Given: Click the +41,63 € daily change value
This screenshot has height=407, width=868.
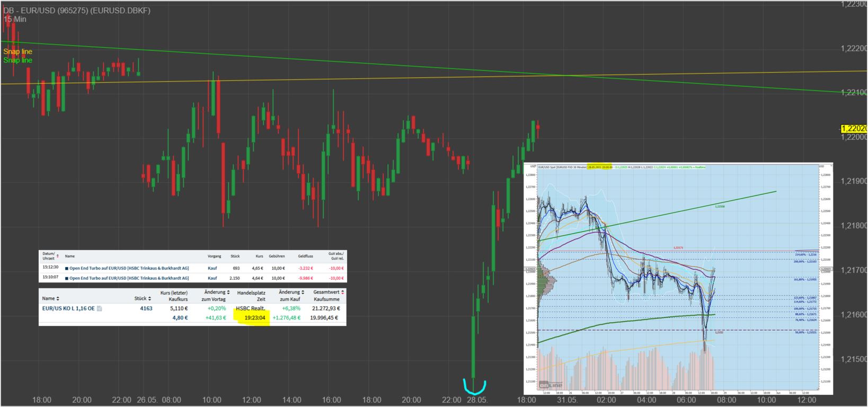Looking at the screenshot, I should click(x=216, y=318).
